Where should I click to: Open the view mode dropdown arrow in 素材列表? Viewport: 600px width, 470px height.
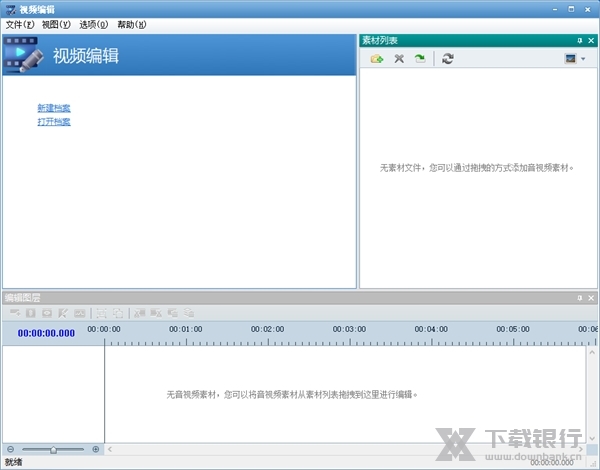click(583, 59)
